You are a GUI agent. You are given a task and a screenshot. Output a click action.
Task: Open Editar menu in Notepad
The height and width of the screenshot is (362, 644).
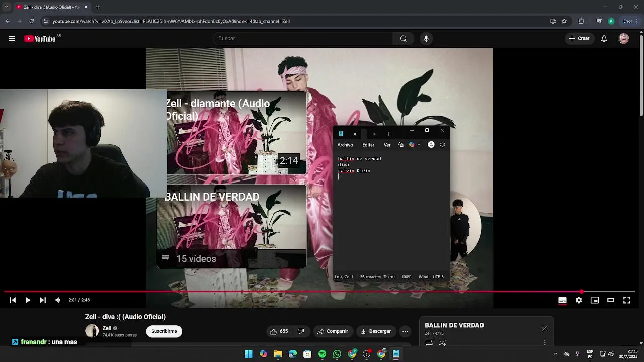point(368,145)
